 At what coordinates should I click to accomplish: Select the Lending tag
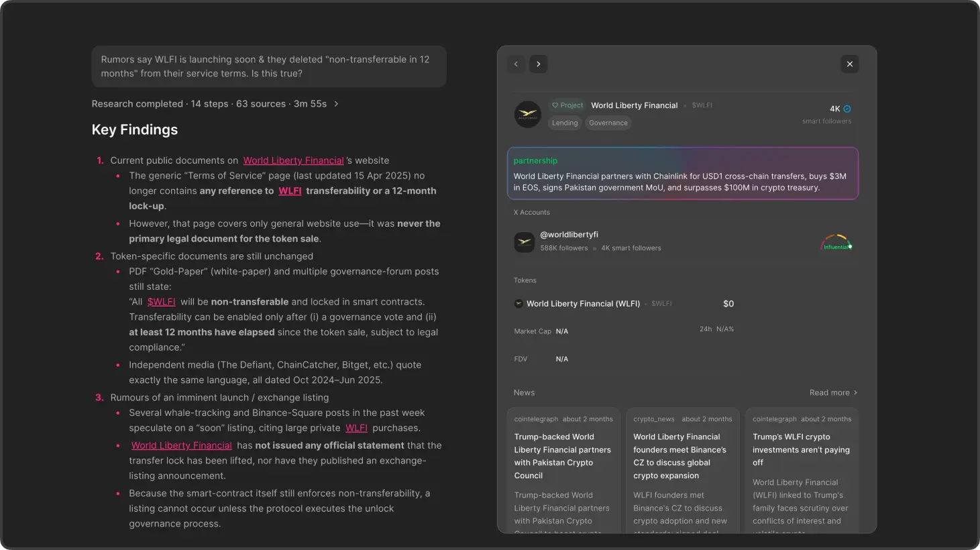[565, 123]
